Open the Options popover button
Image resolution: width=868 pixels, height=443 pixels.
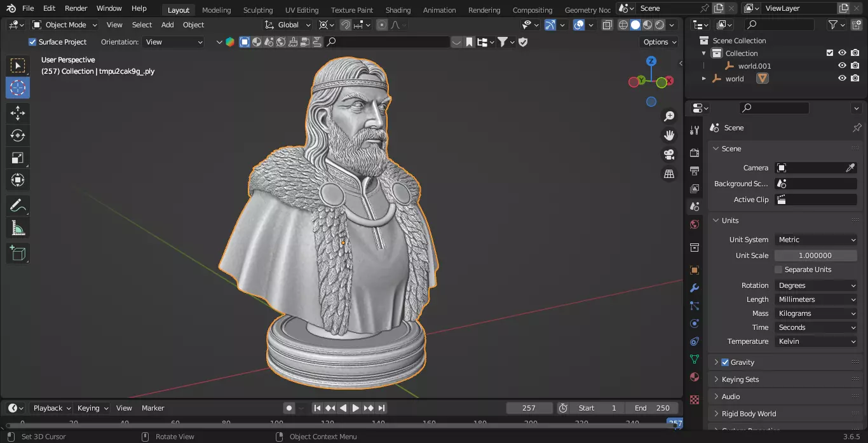point(660,42)
